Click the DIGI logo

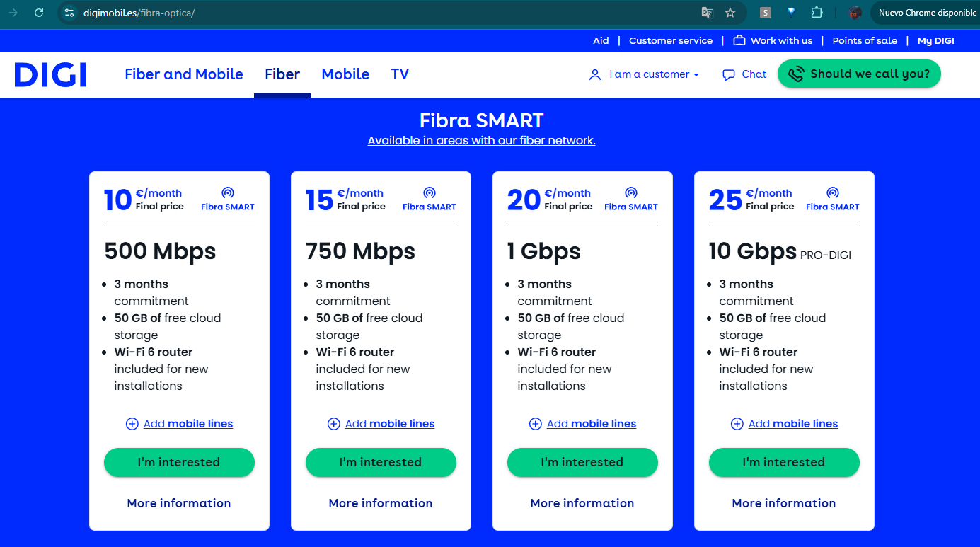[x=50, y=74]
